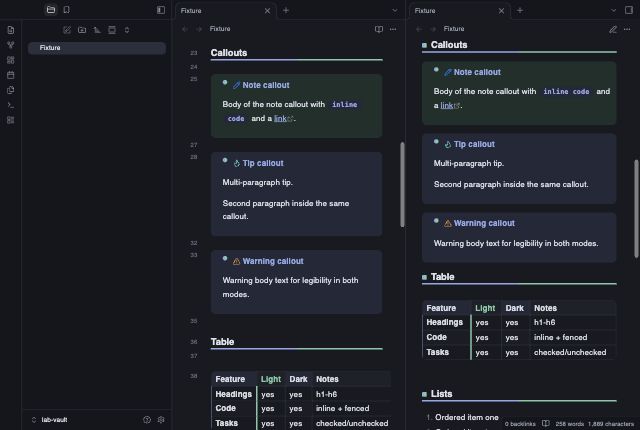
Task: Switch middle pane to reading view
Action: coord(379,29)
